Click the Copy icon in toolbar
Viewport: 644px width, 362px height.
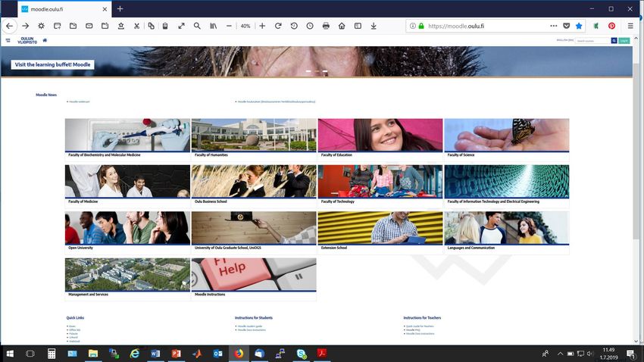(x=151, y=26)
